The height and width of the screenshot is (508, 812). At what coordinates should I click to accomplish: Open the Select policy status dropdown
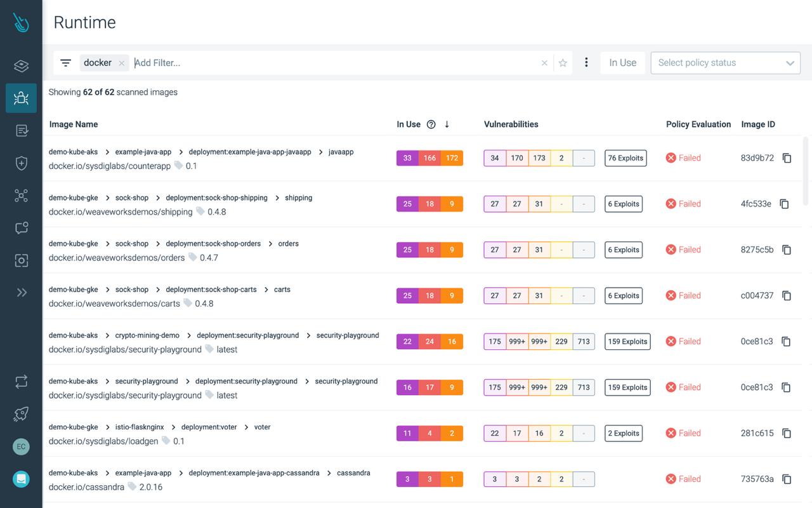[725, 62]
